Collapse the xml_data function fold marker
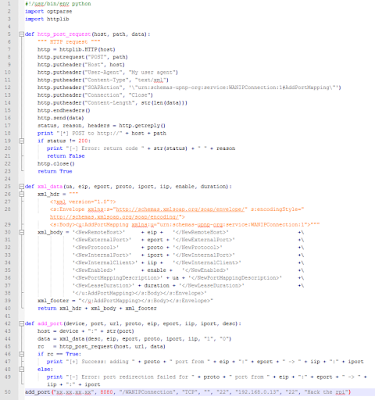The height and width of the screenshot is (400, 375). tap(22, 186)
